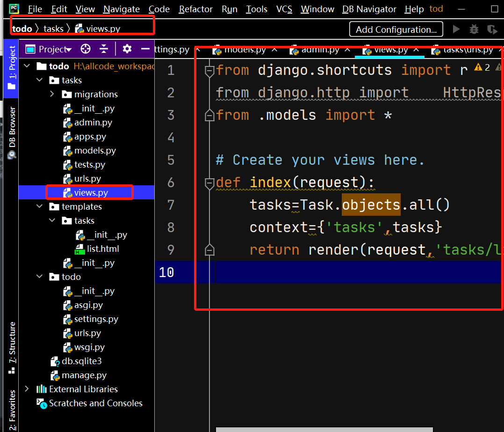This screenshot has width=504, height=432.
Task: Open the Tools menu
Action: click(x=257, y=9)
